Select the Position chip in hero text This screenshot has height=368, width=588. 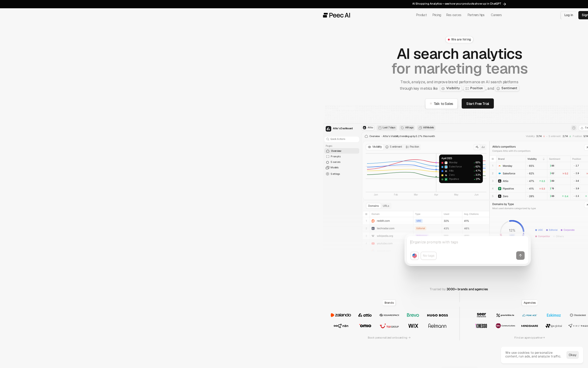pyautogui.click(x=474, y=88)
